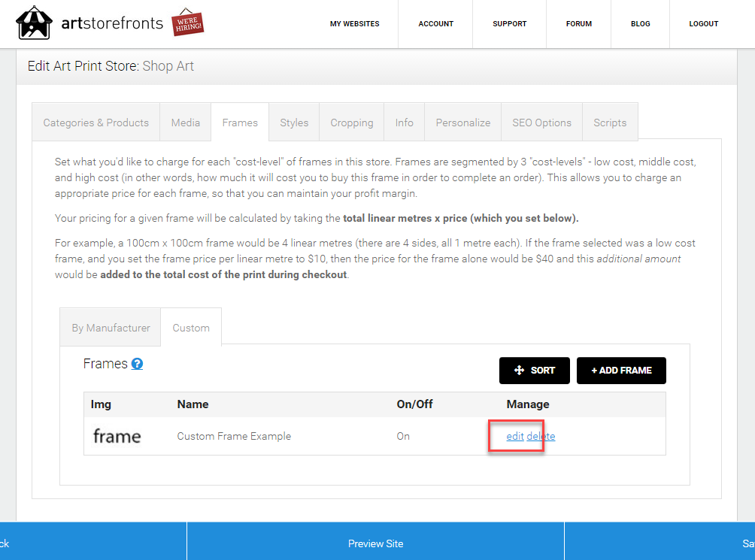
Task: Switch to By Manufacturer sub-tab
Action: point(111,328)
